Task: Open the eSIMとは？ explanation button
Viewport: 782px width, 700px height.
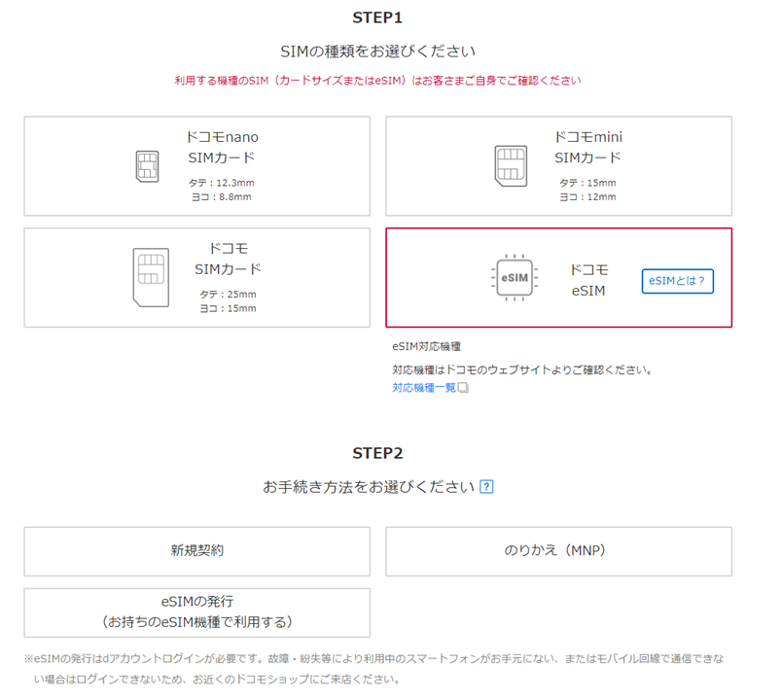Action: 677,281
